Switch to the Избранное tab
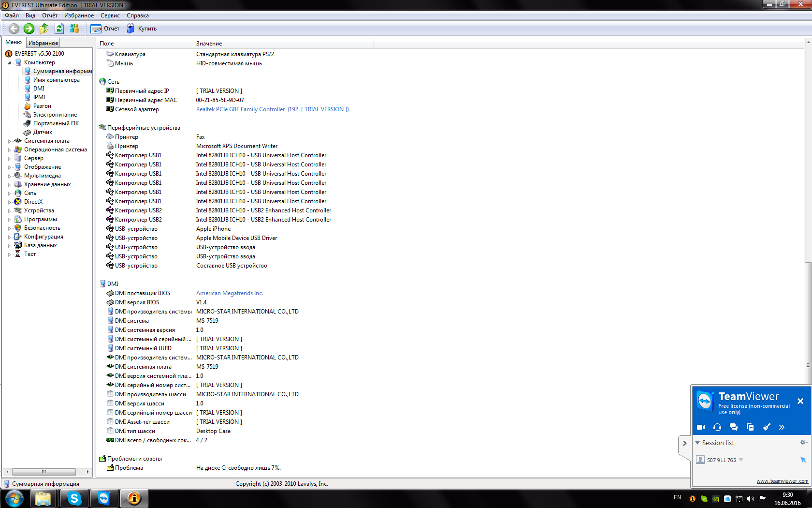Viewport: 812px width, 508px height. (43, 43)
